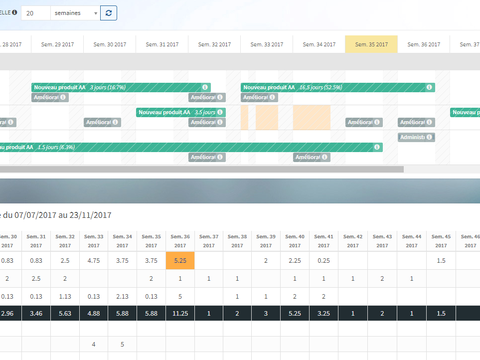The image size is (480, 360).
Task: Click Sem. 42 2017 column header in the table
Action: pos(353,241)
